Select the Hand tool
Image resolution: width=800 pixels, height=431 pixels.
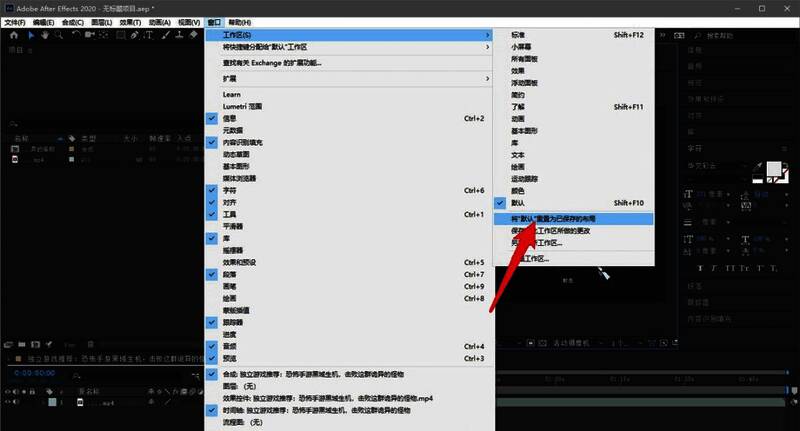pyautogui.click(x=45, y=35)
